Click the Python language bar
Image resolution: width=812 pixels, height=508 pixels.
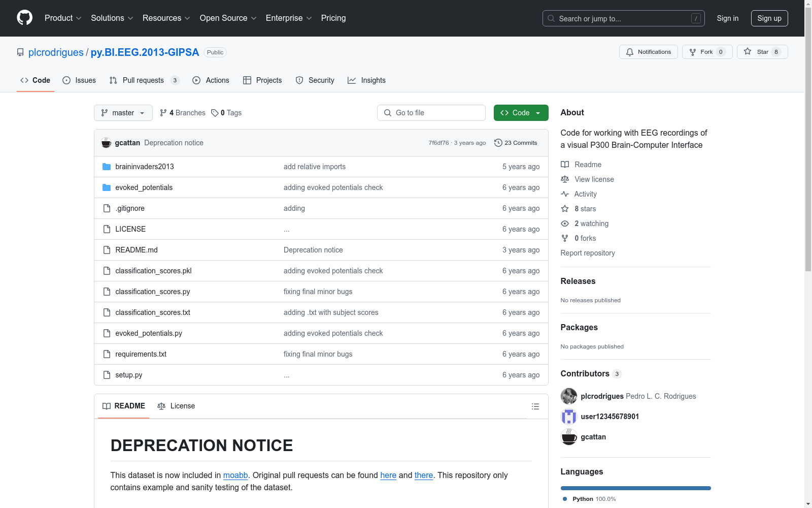(636, 488)
